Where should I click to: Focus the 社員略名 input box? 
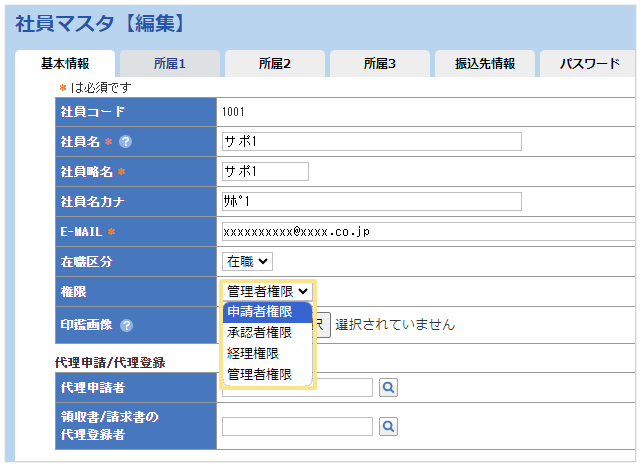point(265,172)
